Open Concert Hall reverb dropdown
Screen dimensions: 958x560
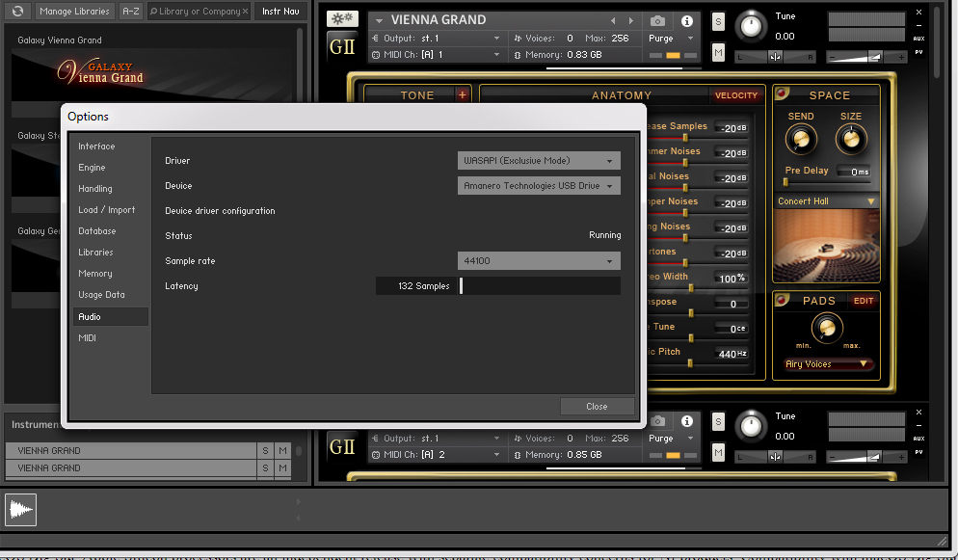pos(826,200)
